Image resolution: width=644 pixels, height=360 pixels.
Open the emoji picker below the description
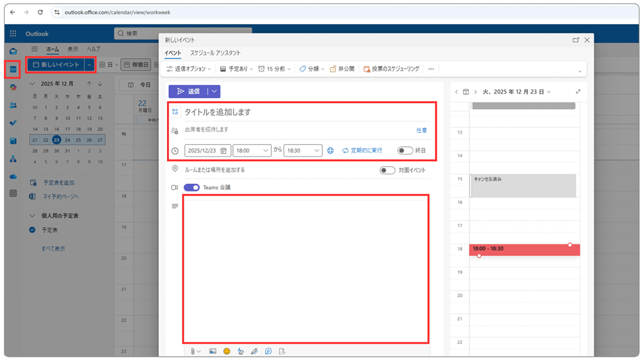coord(226,351)
